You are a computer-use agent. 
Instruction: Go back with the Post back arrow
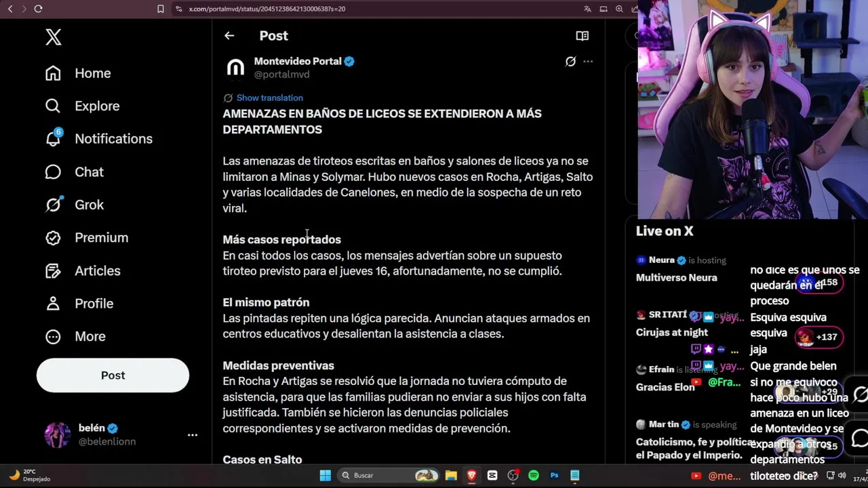pyautogui.click(x=229, y=36)
